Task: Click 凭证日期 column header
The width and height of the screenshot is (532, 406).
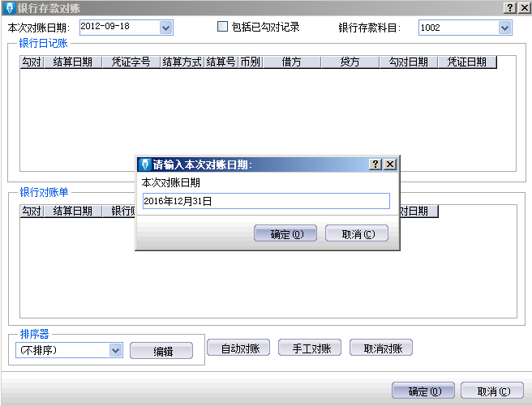Action: click(x=467, y=62)
